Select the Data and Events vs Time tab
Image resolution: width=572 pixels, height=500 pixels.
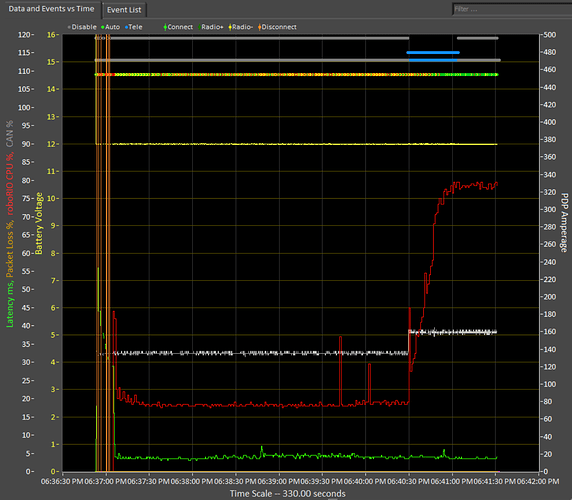tap(51, 9)
